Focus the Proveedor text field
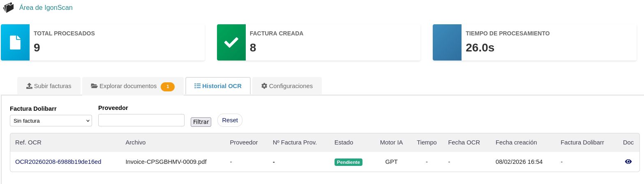644x184 pixels. coord(141,120)
